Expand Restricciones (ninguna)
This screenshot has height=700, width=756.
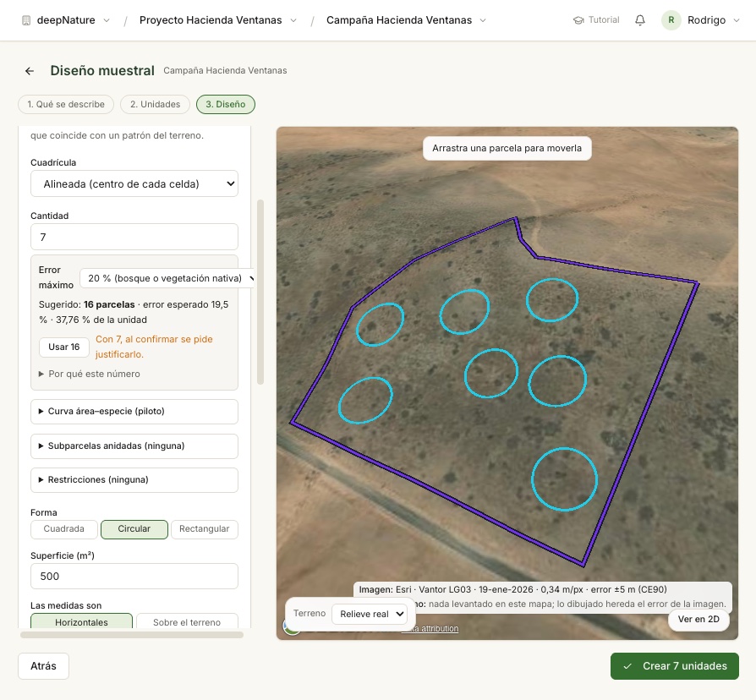[x=134, y=479]
